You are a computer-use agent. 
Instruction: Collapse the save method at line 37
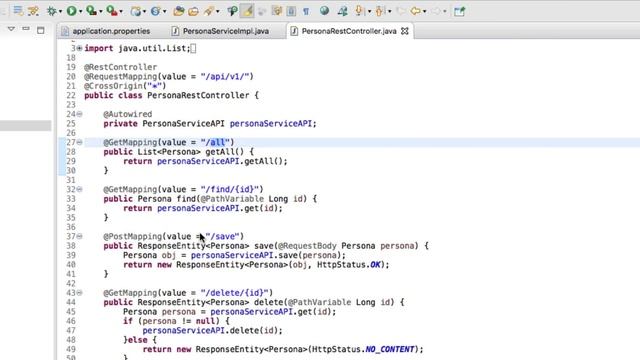click(x=79, y=236)
